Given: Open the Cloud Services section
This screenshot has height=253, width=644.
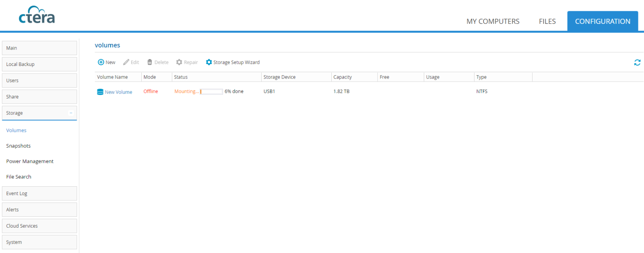Looking at the screenshot, I should point(39,226).
